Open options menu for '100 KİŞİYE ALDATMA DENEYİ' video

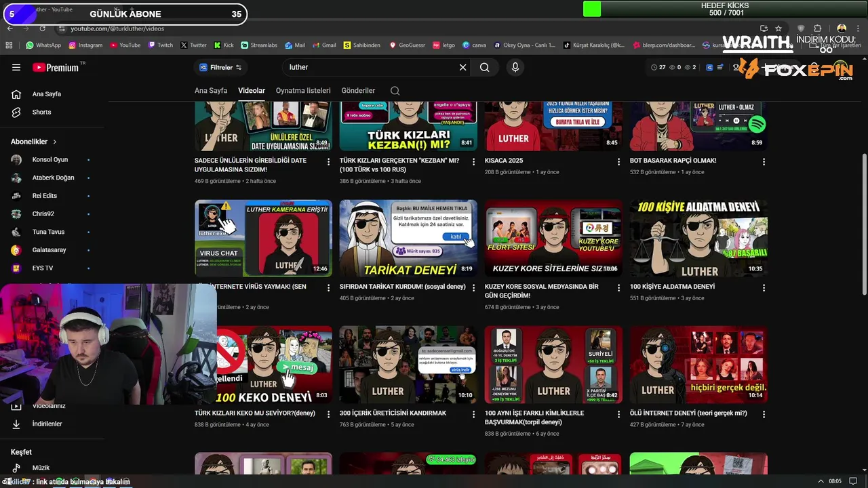(x=764, y=288)
